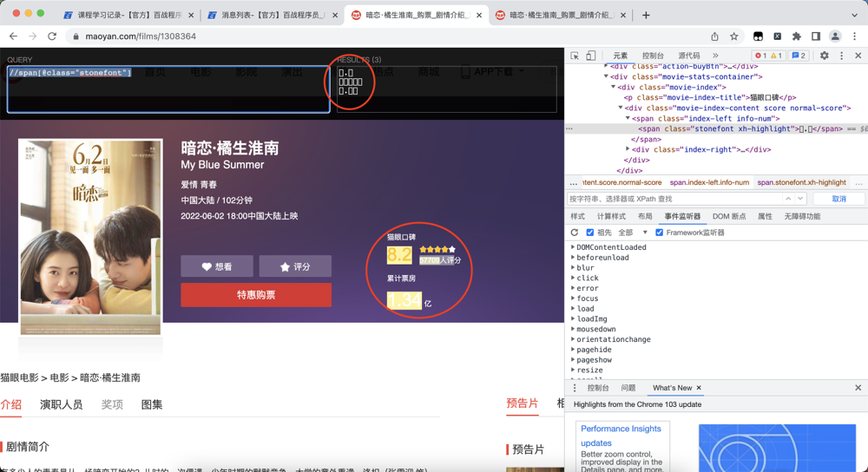Open Performance Insights updates link
The width and height of the screenshot is (868, 472).
621,436
